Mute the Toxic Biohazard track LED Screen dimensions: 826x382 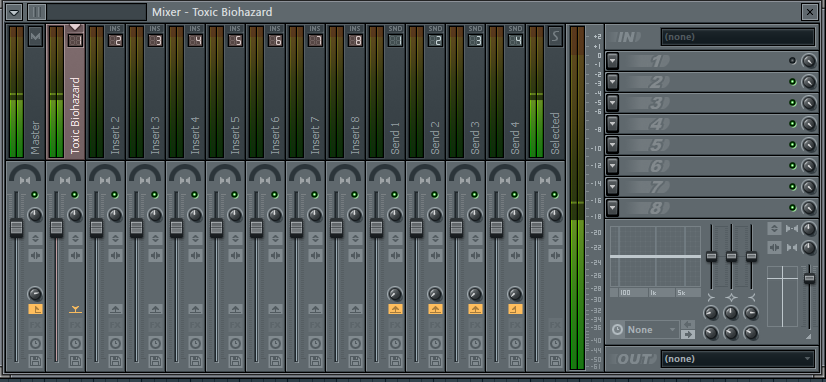point(75,195)
